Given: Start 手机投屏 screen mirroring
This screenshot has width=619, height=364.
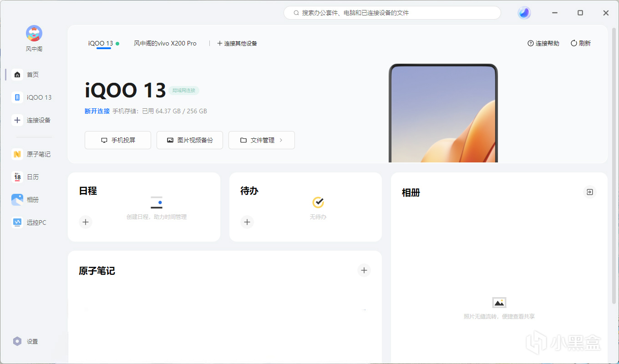Looking at the screenshot, I should coord(118,140).
